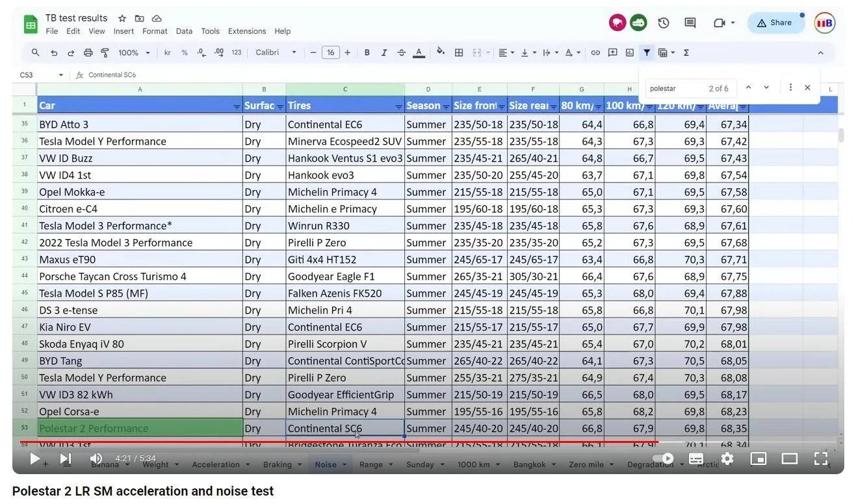Viewport: 856px width, 504px height.
Task: Increase decimal places
Action: (x=219, y=53)
